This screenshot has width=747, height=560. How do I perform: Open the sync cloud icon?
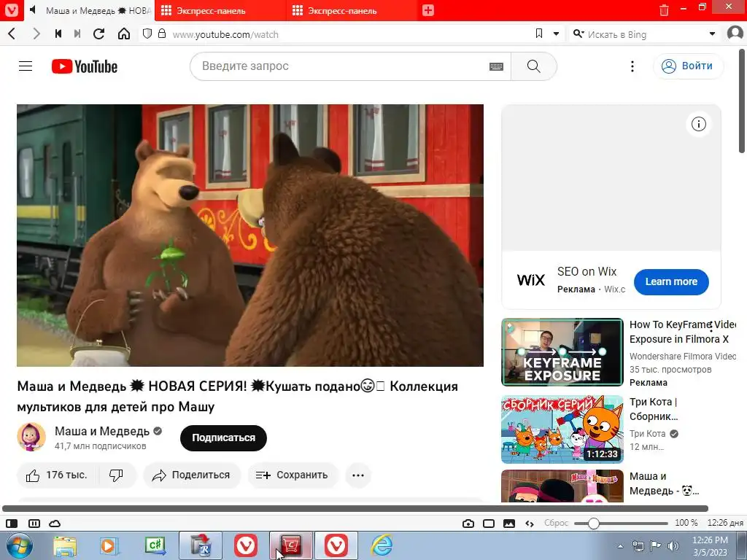click(55, 524)
